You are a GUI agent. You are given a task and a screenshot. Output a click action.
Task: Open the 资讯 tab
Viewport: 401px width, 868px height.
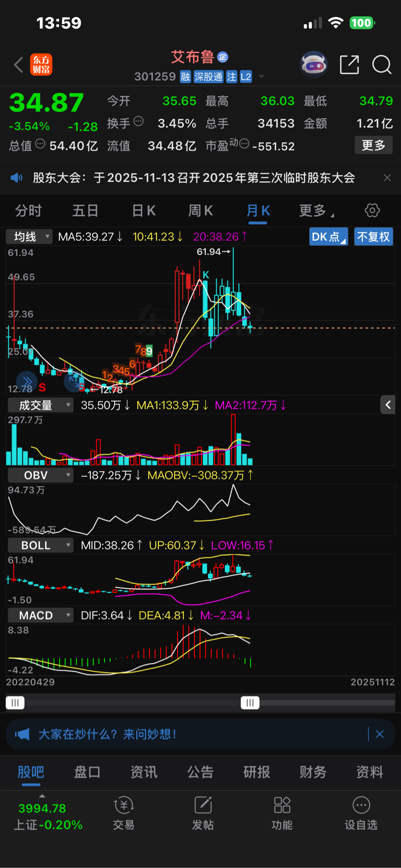click(144, 772)
